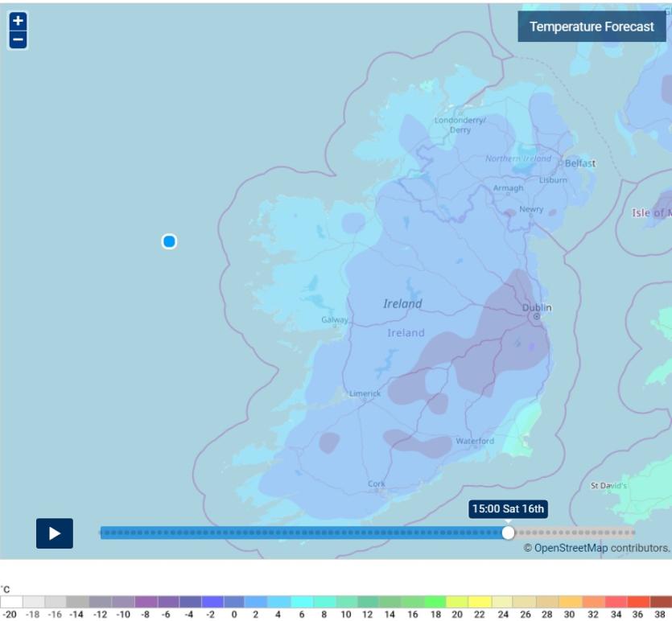Zoom out of the map
The height and width of the screenshot is (621, 672).
tap(18, 40)
